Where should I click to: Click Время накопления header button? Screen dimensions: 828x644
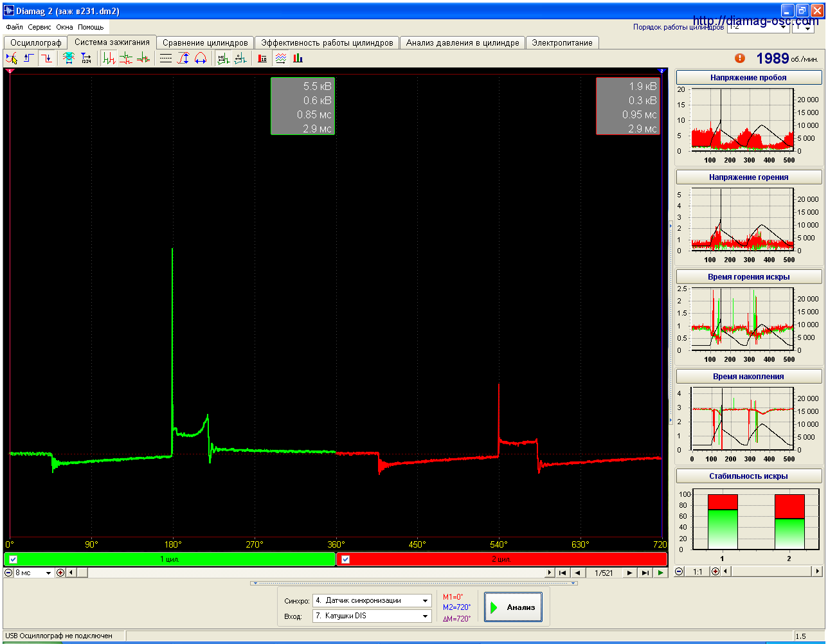(748, 376)
